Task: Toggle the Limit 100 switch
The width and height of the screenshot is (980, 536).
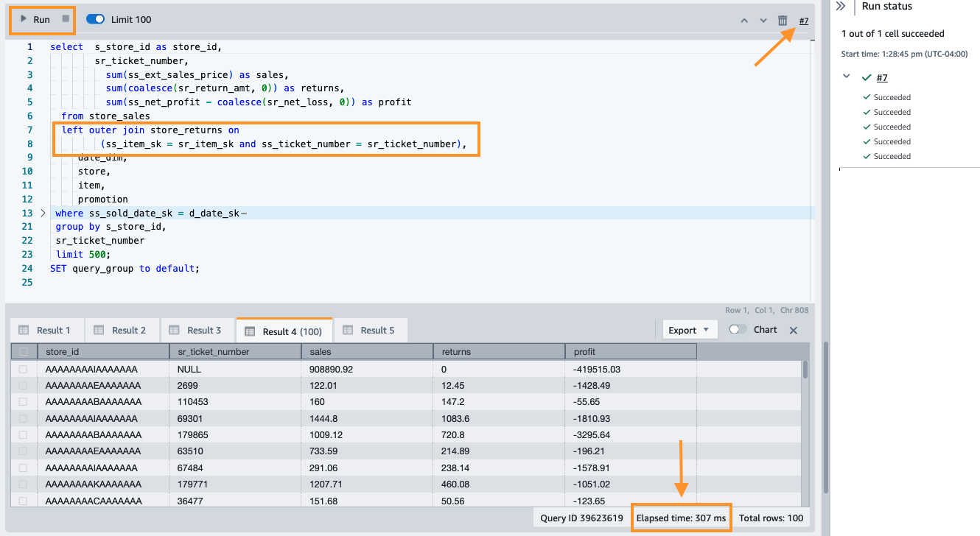Action: (x=96, y=19)
